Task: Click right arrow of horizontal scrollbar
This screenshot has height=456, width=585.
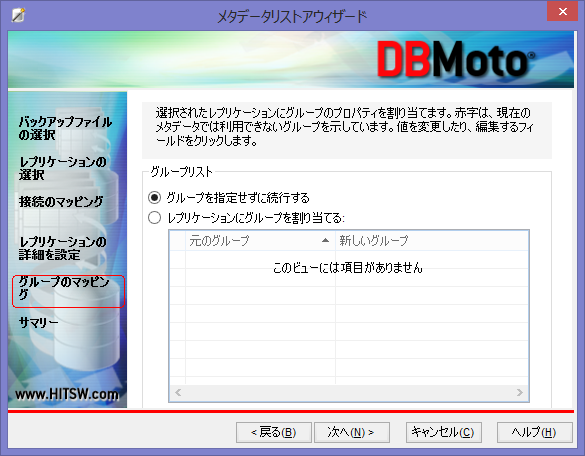Action: point(520,392)
